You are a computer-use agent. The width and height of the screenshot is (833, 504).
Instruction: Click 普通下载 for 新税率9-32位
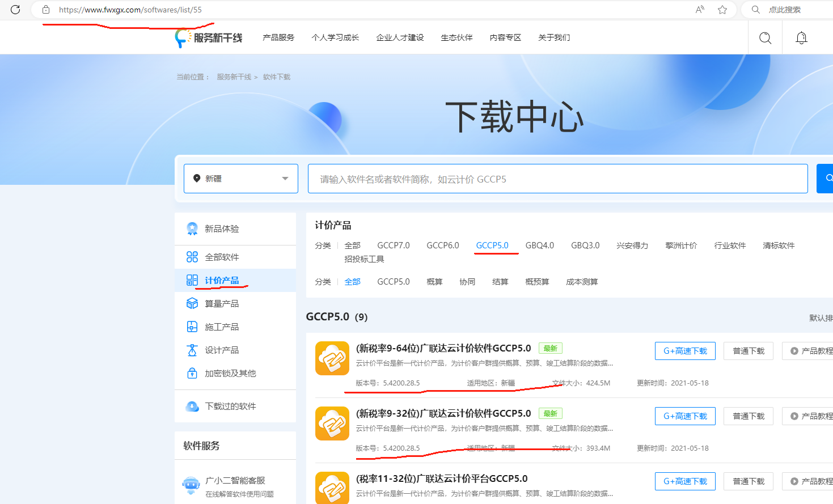pyautogui.click(x=749, y=416)
